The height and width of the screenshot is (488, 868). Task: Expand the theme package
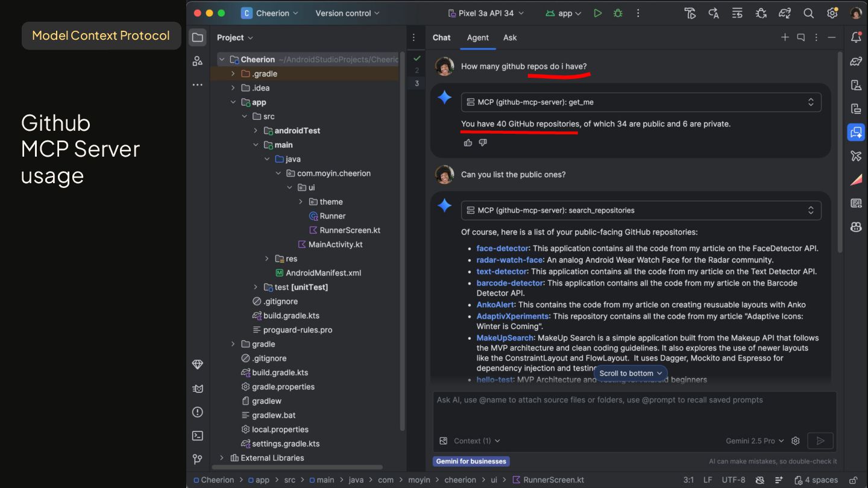(301, 202)
